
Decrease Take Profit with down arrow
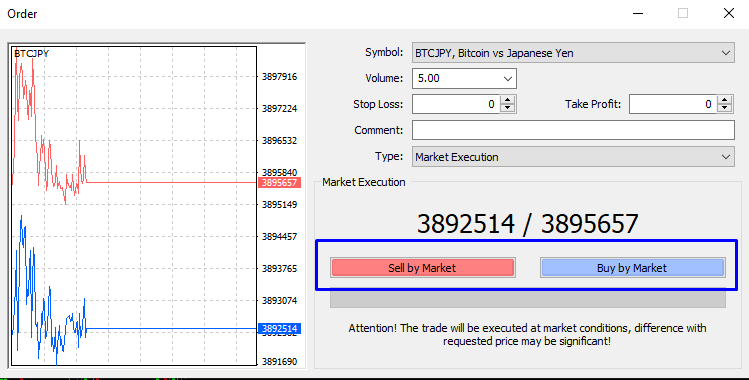tap(725, 108)
